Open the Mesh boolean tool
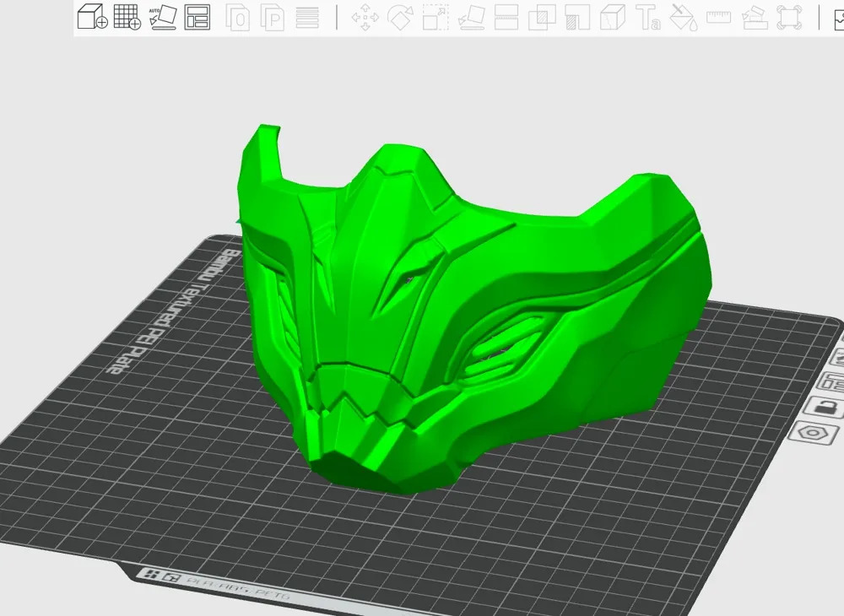Screen dimensions: 844x616 click(542, 17)
